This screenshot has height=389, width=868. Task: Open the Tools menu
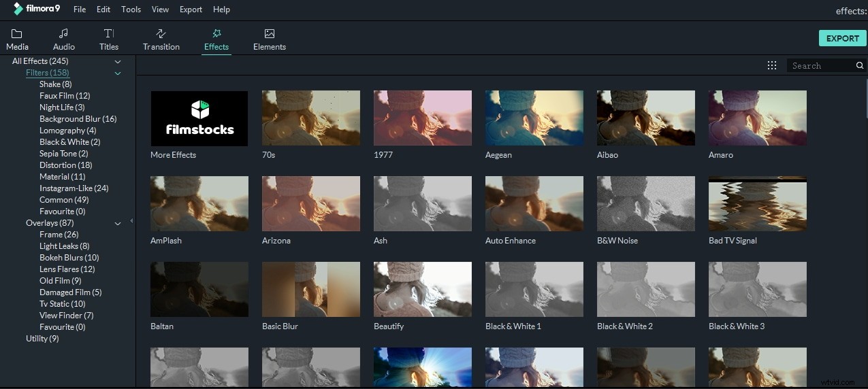131,10
